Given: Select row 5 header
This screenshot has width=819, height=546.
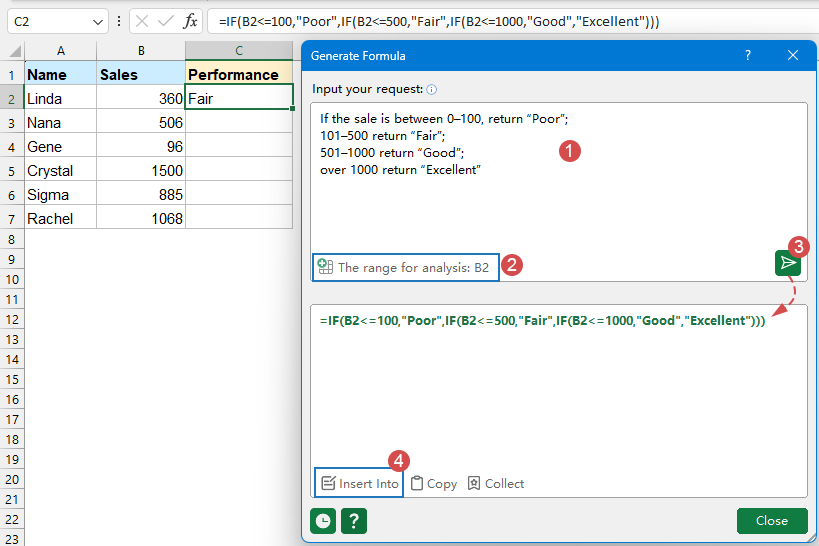Looking at the screenshot, I should point(11,171).
